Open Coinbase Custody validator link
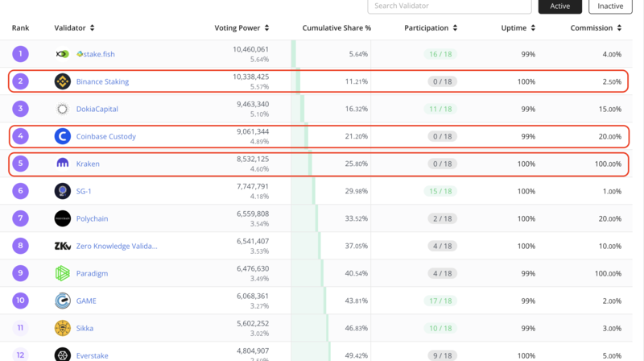The width and height of the screenshot is (644, 361). 106,136
